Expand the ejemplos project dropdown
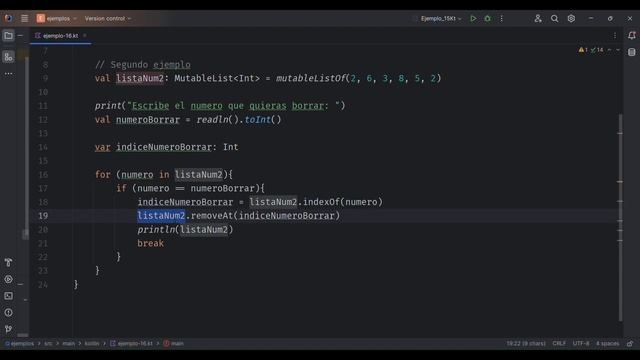 57,18
